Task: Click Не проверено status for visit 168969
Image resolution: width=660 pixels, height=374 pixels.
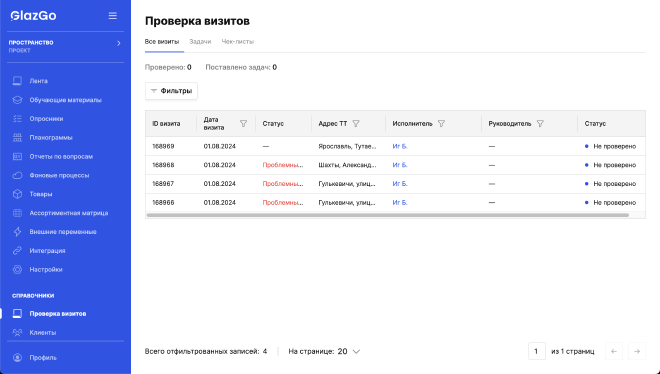Action: pyautogui.click(x=610, y=146)
